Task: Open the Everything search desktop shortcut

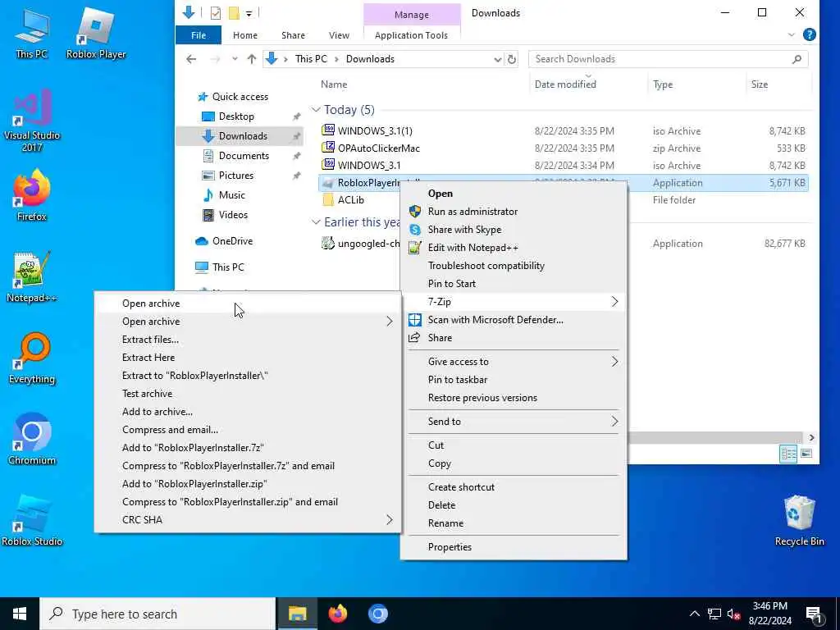Action: click(32, 358)
